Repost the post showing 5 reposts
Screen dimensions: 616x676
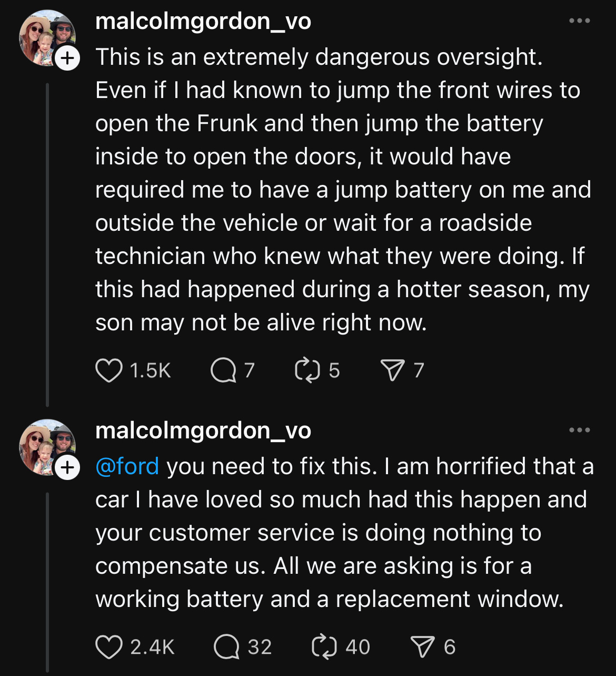pyautogui.click(x=307, y=370)
